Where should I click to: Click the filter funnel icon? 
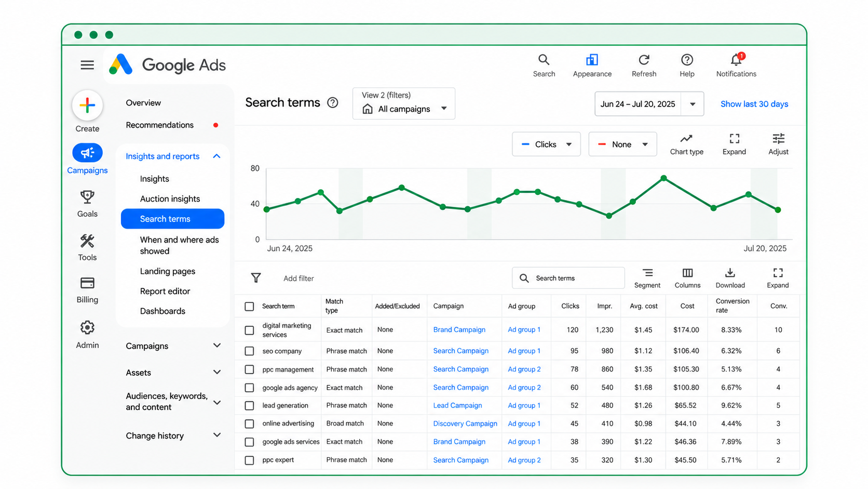coord(256,278)
